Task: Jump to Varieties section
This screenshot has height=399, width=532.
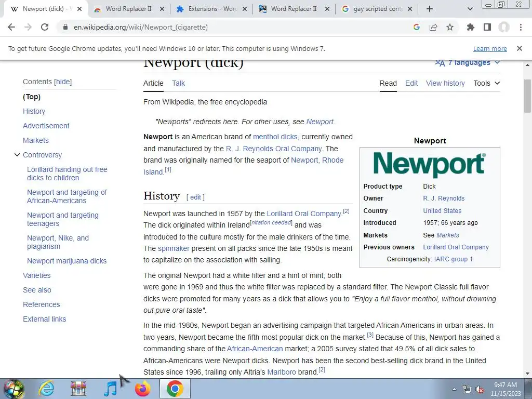Action: [37, 275]
